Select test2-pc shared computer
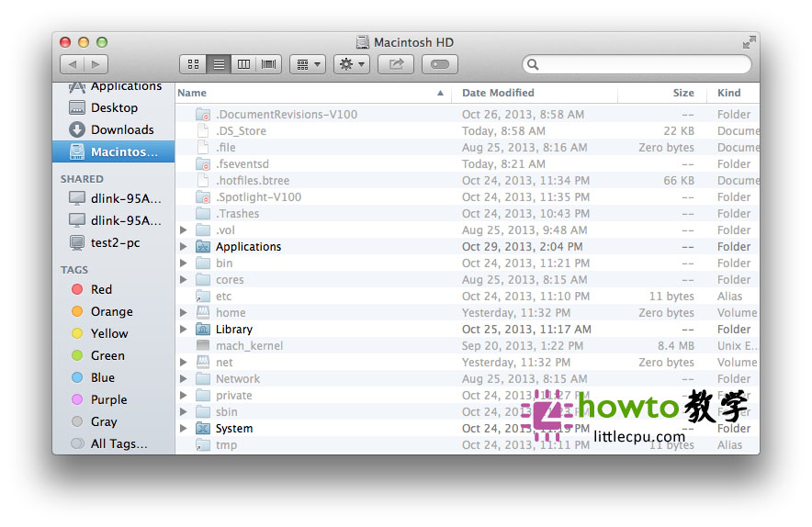Image resolution: width=812 pixels, height=527 pixels. tap(113, 242)
